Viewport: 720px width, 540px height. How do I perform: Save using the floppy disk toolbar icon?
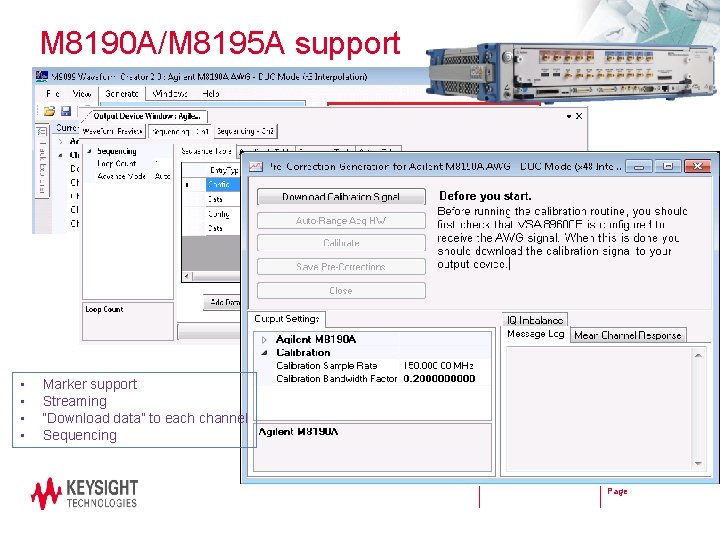coord(66,111)
